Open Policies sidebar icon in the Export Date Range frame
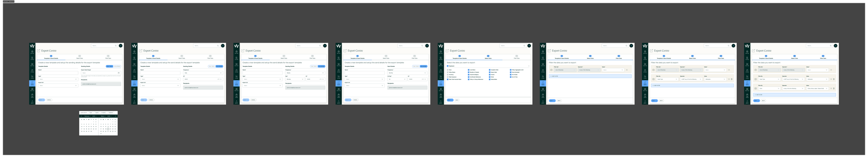The height and width of the screenshot is (158, 868). (32, 58)
